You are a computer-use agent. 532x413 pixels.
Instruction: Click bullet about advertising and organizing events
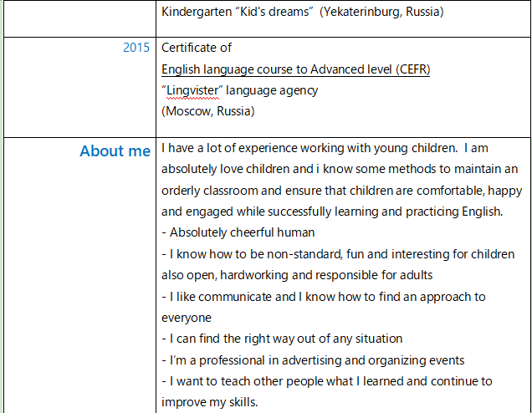click(x=313, y=360)
